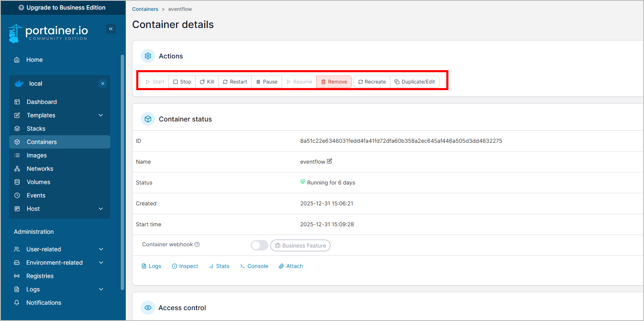Click the help icon next to Container webhook
The height and width of the screenshot is (321, 644).
pyautogui.click(x=197, y=245)
